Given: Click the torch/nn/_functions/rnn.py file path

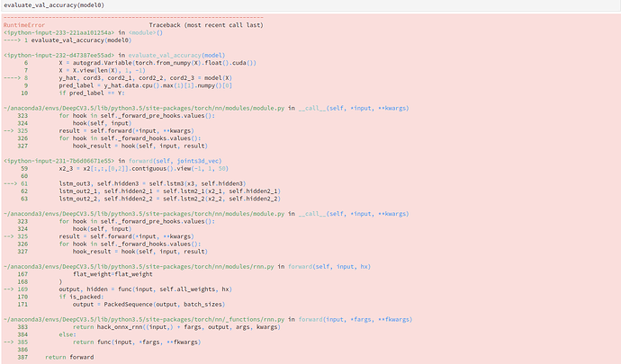Looking at the screenshot, I should [144, 319].
